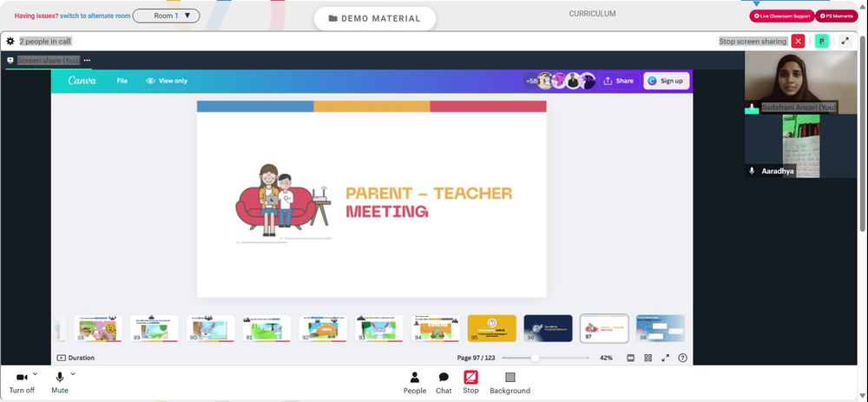The width and height of the screenshot is (868, 402).
Task: Open the Screen share tab options menu
Action: point(87,61)
